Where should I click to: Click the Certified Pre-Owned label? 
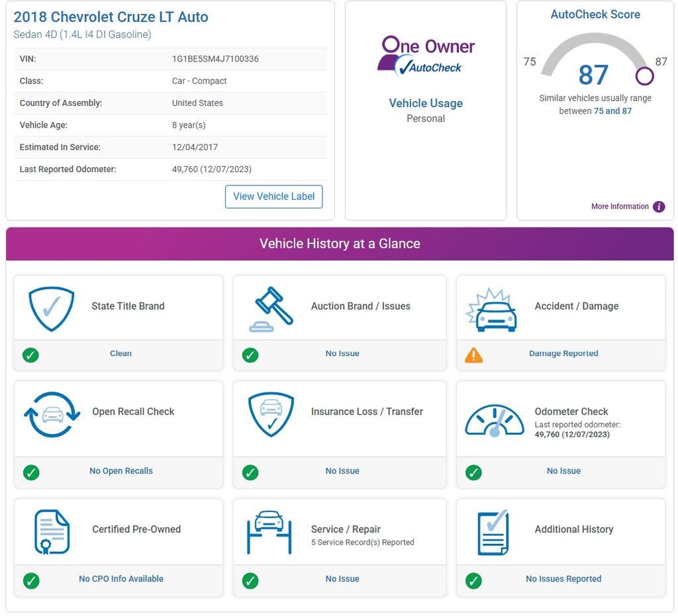(x=136, y=529)
